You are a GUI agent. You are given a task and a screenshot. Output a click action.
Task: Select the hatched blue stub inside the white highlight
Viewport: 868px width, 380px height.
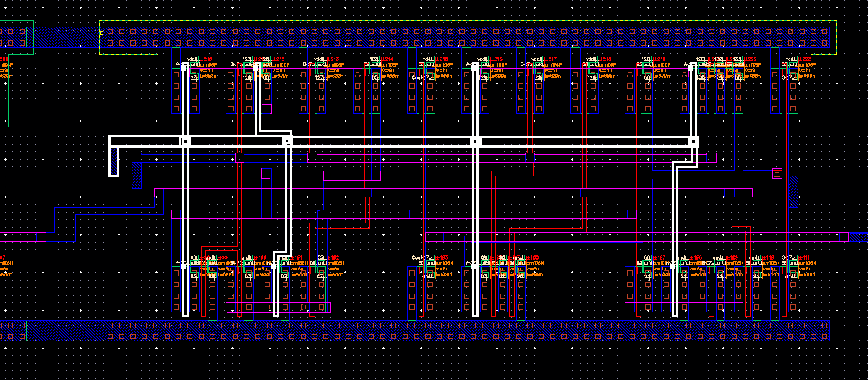click(114, 161)
